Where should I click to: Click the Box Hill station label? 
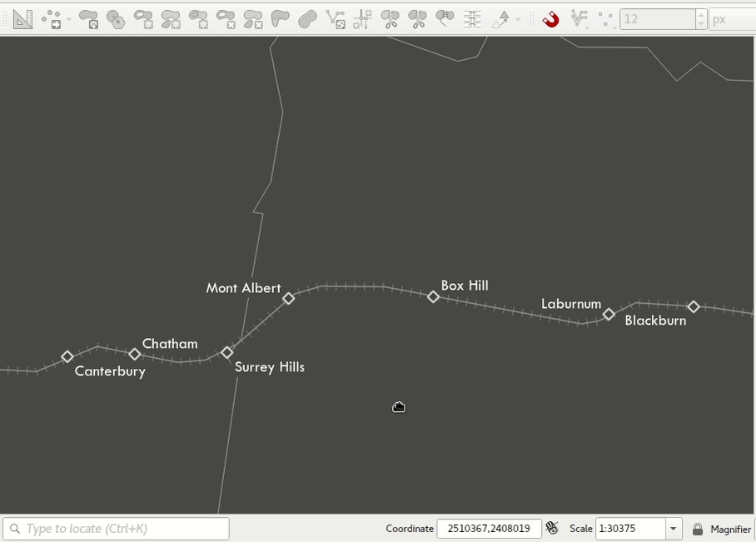pyautogui.click(x=465, y=286)
